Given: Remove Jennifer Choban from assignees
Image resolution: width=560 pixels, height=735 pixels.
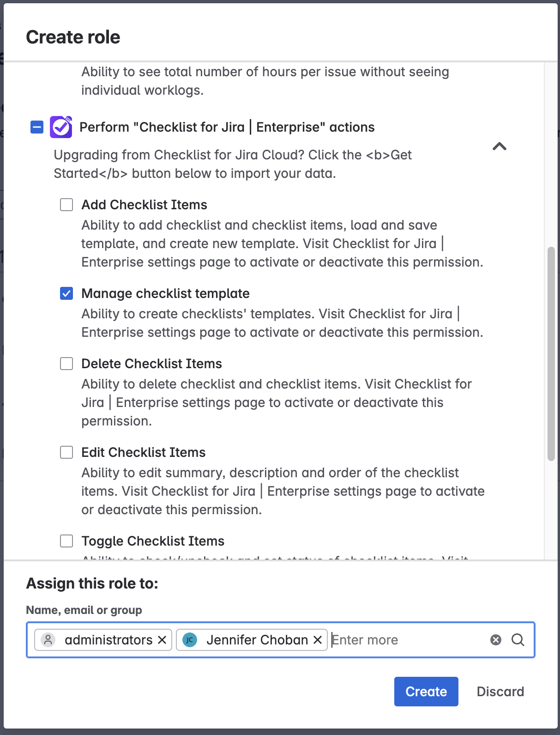Looking at the screenshot, I should point(318,640).
